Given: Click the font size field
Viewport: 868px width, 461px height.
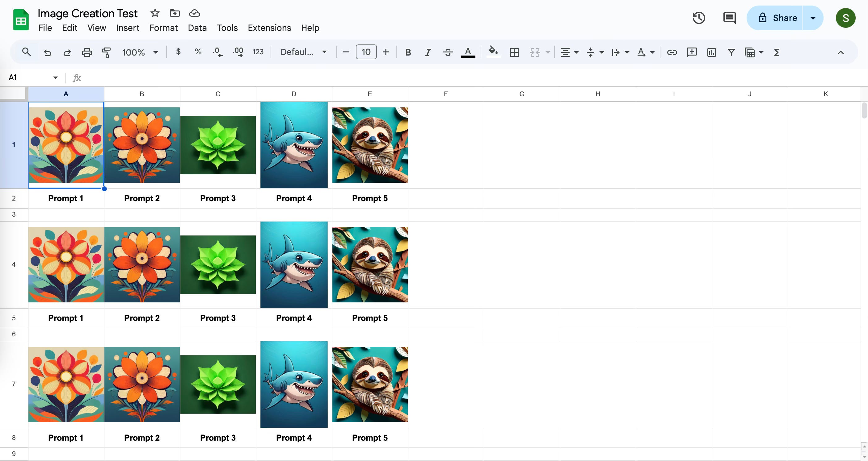Looking at the screenshot, I should tap(366, 52).
